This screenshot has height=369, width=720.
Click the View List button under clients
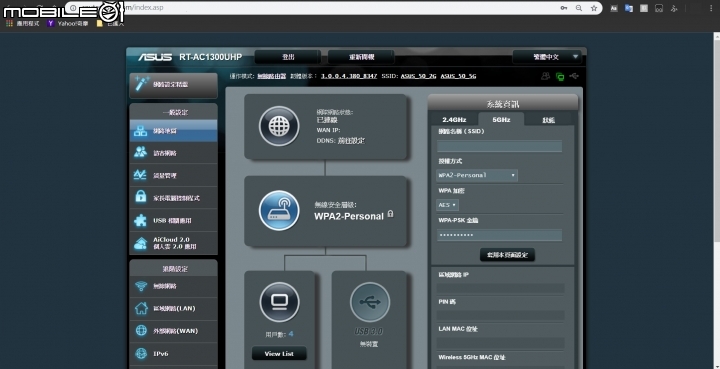(279, 354)
